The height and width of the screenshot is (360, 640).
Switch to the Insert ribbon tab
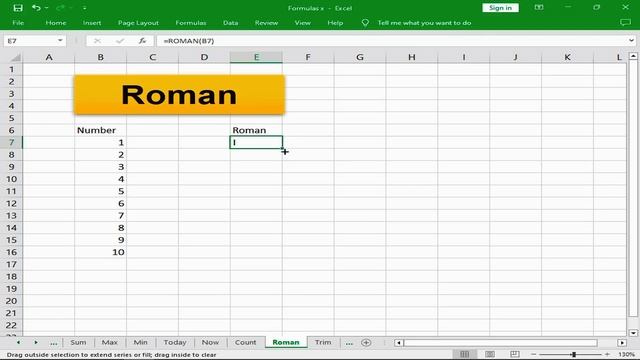pos(92,23)
